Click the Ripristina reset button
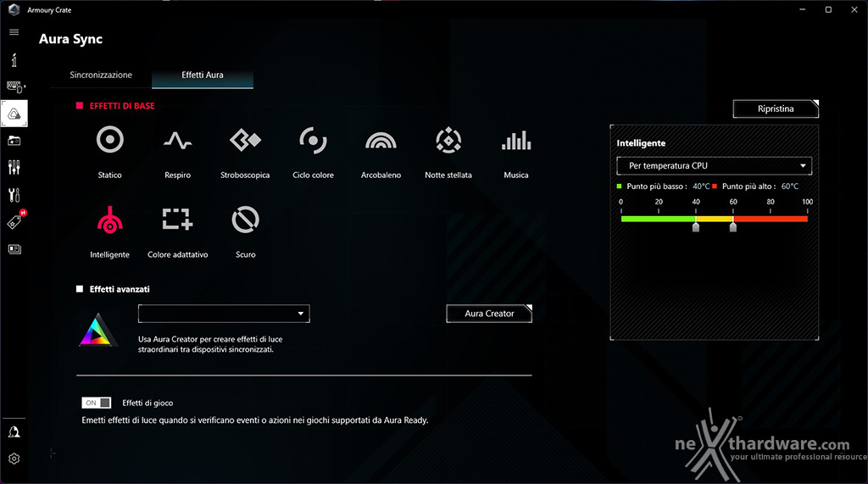868x484 pixels. pos(776,108)
